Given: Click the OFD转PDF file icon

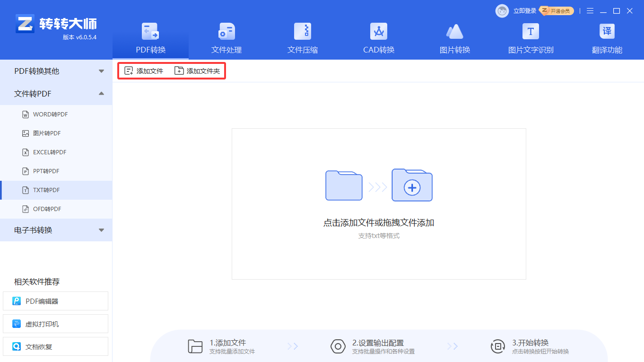Looking at the screenshot, I should click(26, 209).
